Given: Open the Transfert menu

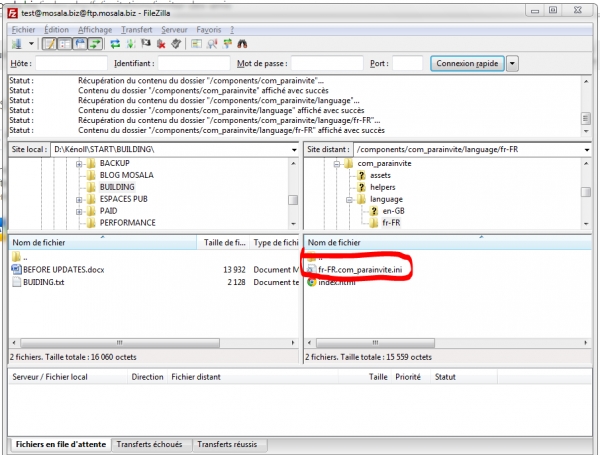Looking at the screenshot, I should pos(137,29).
